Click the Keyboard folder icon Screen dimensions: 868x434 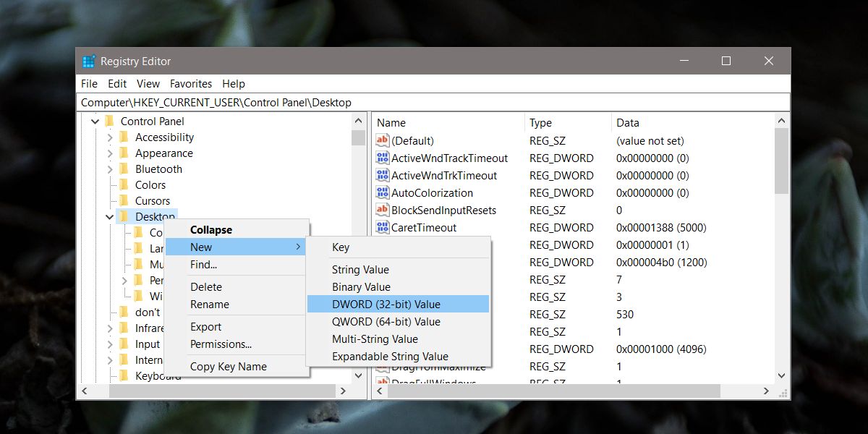tap(124, 375)
